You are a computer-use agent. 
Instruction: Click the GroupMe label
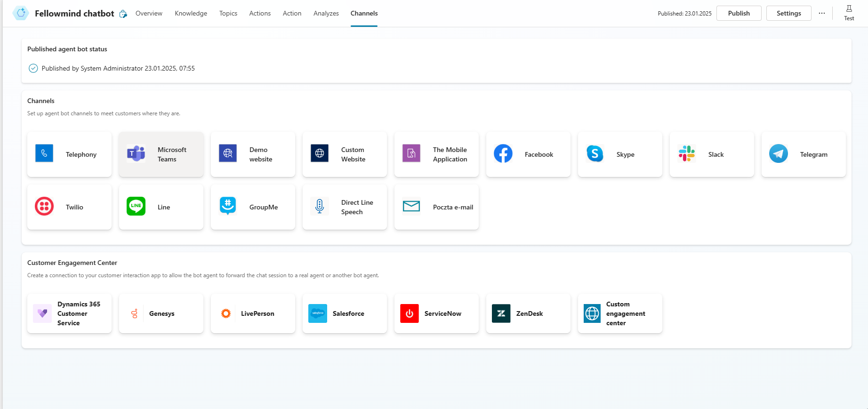264,207
